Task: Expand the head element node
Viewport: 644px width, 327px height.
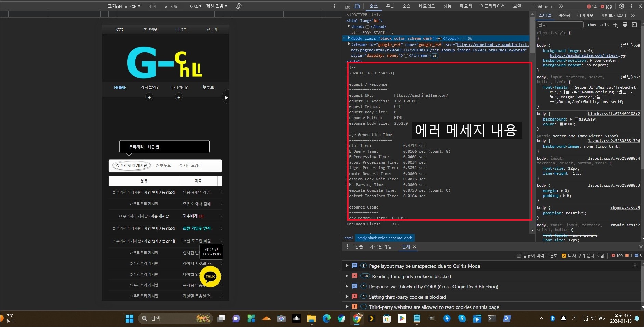Action: pos(349,26)
